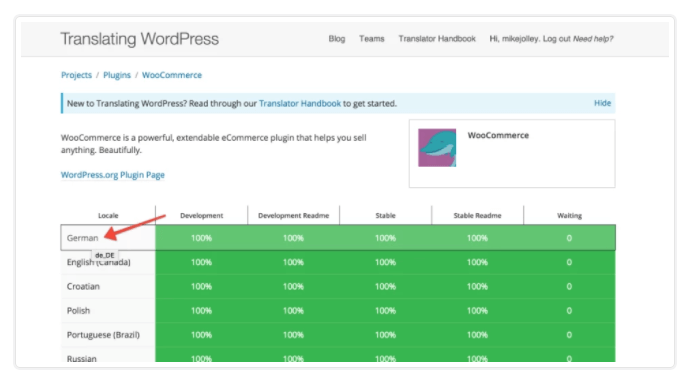Screen dimensions: 693x383
Task: Open Croatian Stable 100% cell
Action: click(385, 286)
